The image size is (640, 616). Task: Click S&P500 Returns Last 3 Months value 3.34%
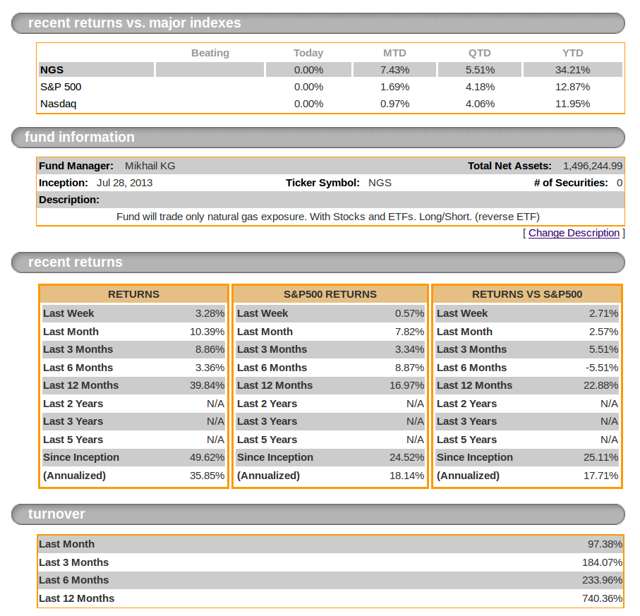click(x=409, y=349)
